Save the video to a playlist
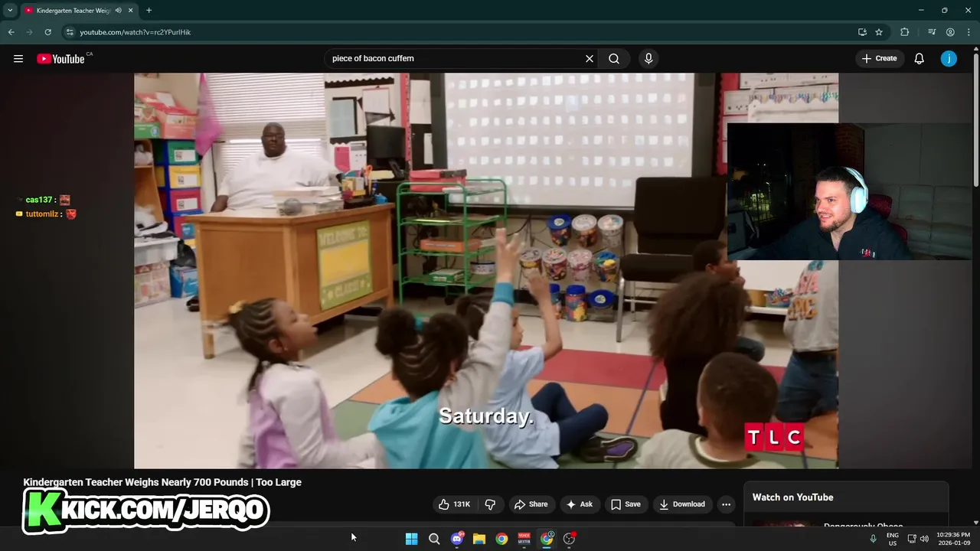The height and width of the screenshot is (551, 980). click(626, 504)
